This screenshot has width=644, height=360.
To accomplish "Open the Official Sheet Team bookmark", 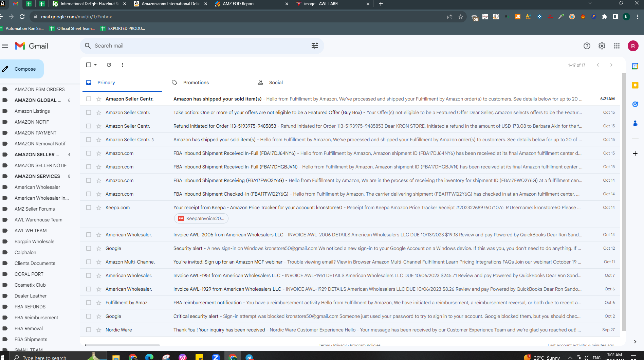I will (72, 29).
